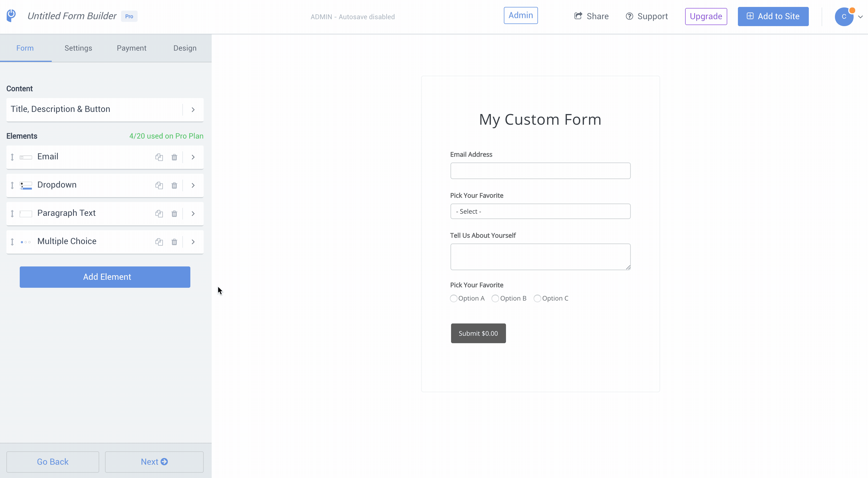The width and height of the screenshot is (868, 478).
Task: Click the form builder logo
Action: tap(11, 15)
